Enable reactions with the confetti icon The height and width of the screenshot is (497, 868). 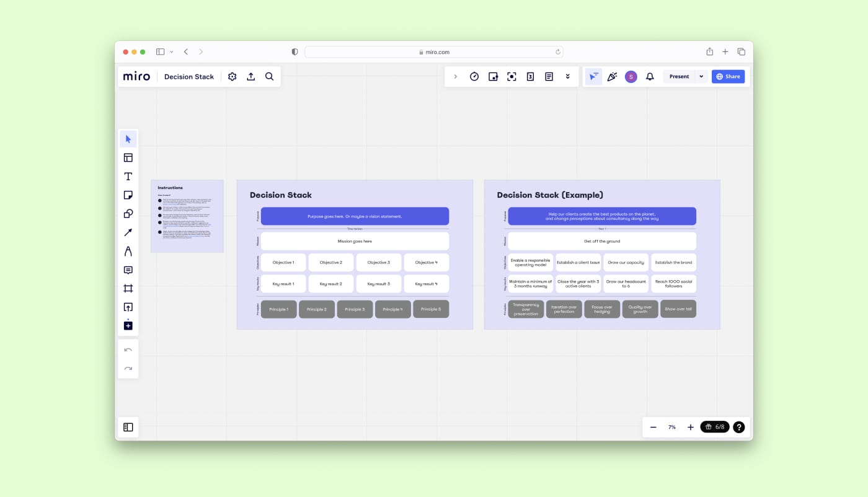tap(612, 76)
